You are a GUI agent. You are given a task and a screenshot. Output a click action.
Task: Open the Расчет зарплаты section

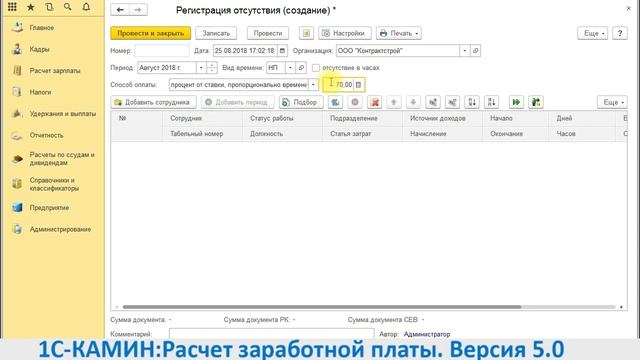[x=55, y=71]
